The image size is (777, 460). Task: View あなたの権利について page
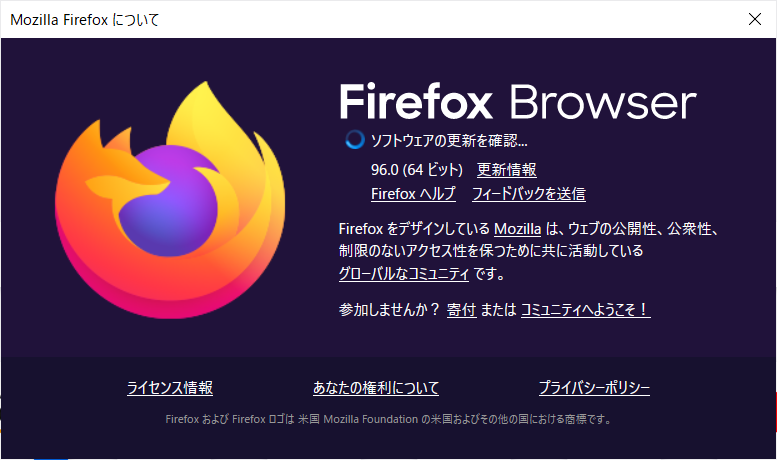pos(376,388)
